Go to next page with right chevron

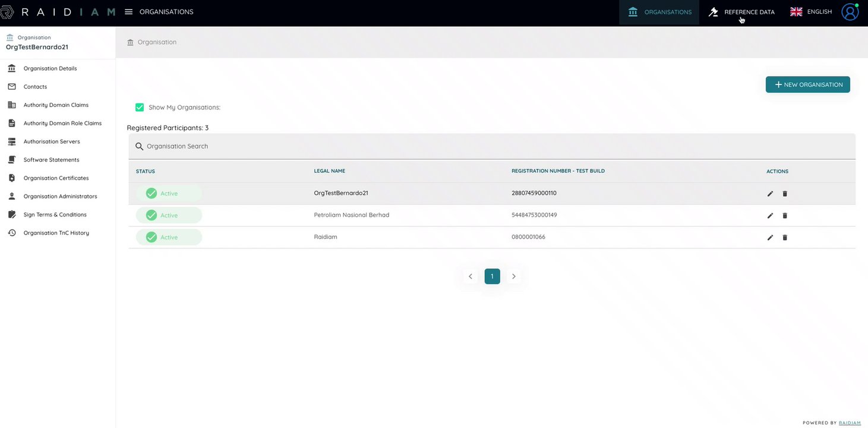pyautogui.click(x=514, y=276)
